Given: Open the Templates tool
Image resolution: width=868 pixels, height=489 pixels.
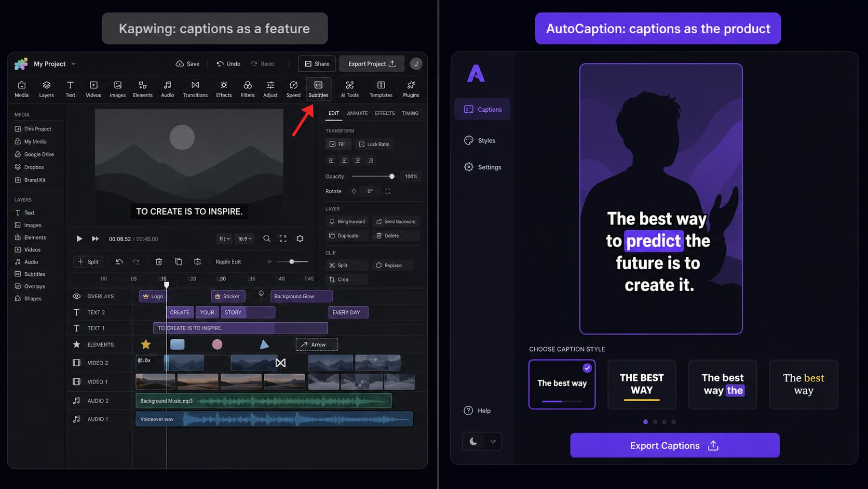Looking at the screenshot, I should (x=381, y=89).
